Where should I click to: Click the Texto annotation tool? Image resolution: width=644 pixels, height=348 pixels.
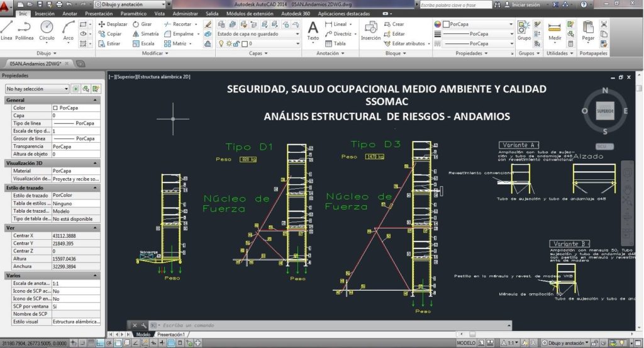click(x=313, y=30)
